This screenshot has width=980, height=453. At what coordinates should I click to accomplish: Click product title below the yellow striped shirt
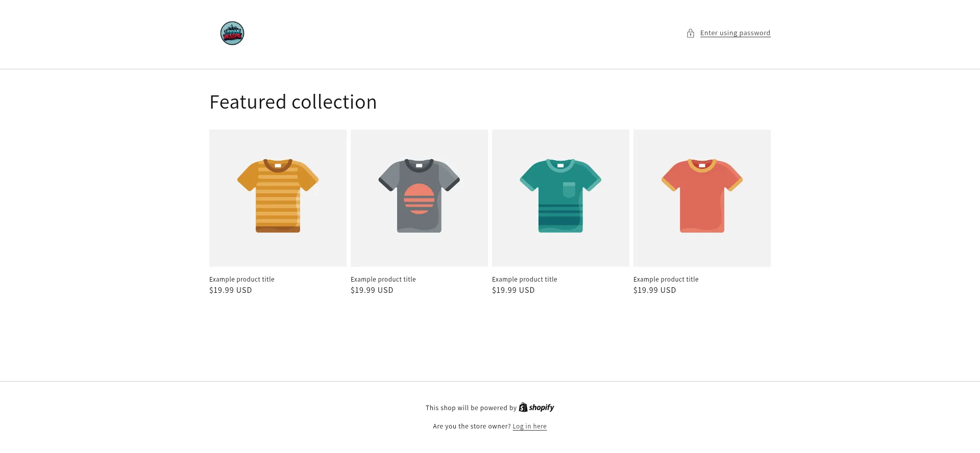[242, 280]
